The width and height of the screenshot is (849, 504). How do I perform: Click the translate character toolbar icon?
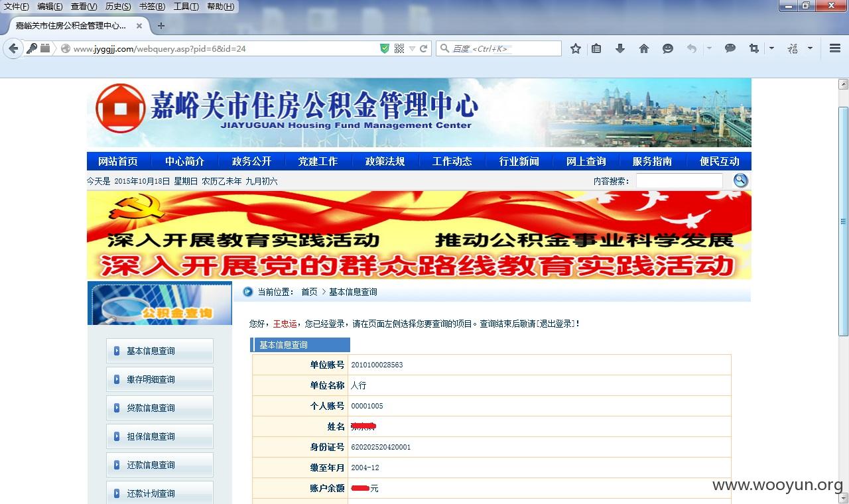(x=793, y=48)
